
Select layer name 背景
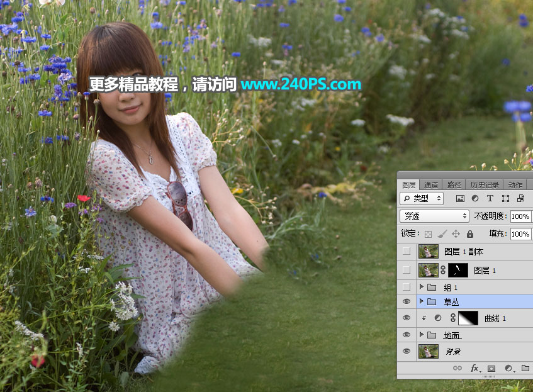453,352
